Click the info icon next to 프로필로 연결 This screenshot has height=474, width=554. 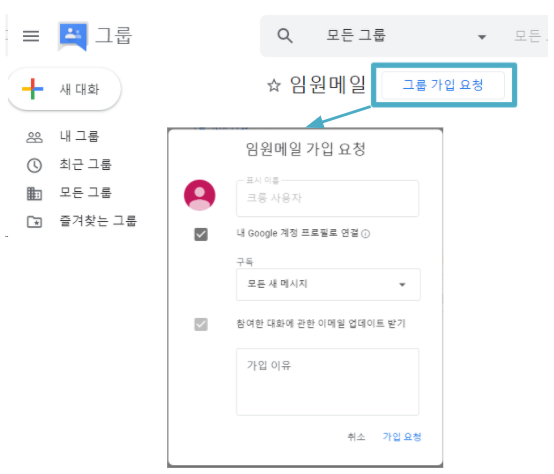tap(366, 233)
